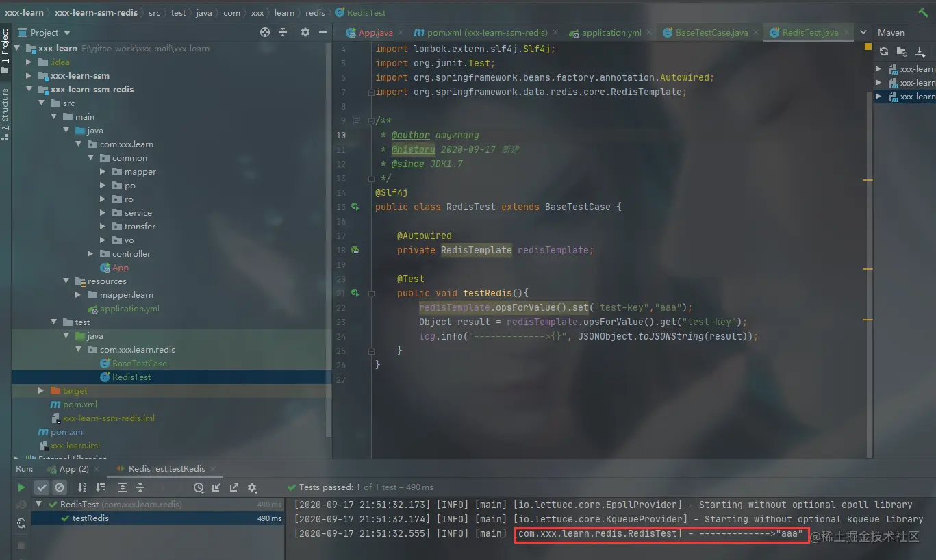Click 'Tests passed: 1' status text

pos(330,487)
